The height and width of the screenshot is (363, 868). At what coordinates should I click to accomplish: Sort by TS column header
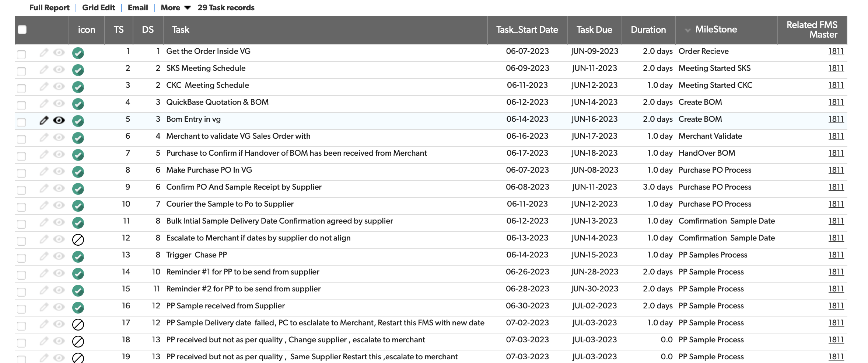click(119, 30)
